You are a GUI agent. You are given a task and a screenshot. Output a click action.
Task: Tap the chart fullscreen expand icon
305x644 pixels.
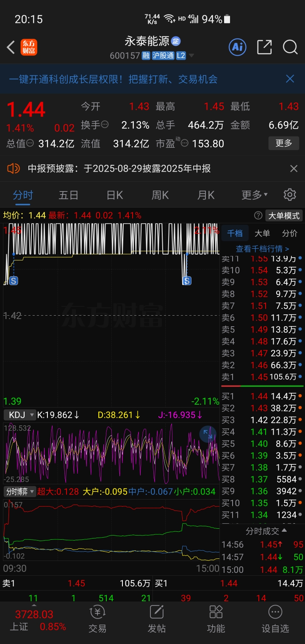[208, 434]
